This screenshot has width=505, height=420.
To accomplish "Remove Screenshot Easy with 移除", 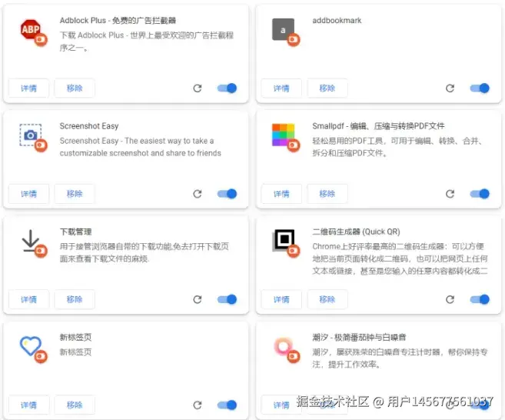I will coord(75,194).
